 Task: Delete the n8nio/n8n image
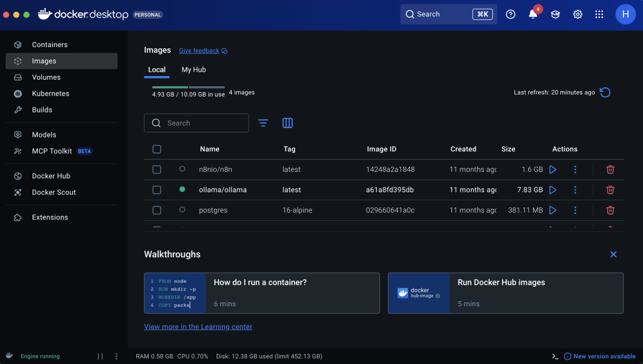pyautogui.click(x=610, y=169)
